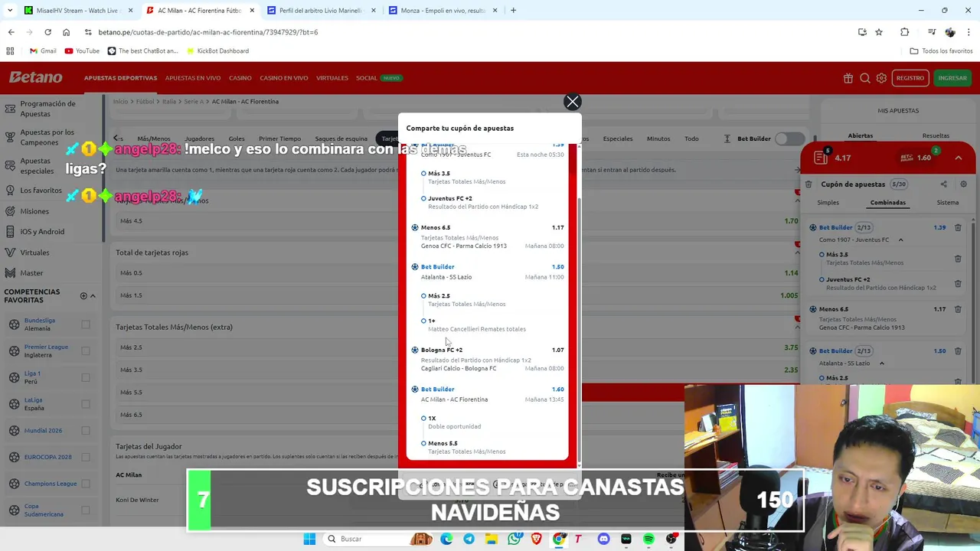Reload the browser page
Viewport: 980px width, 551px height.
pos(47,32)
